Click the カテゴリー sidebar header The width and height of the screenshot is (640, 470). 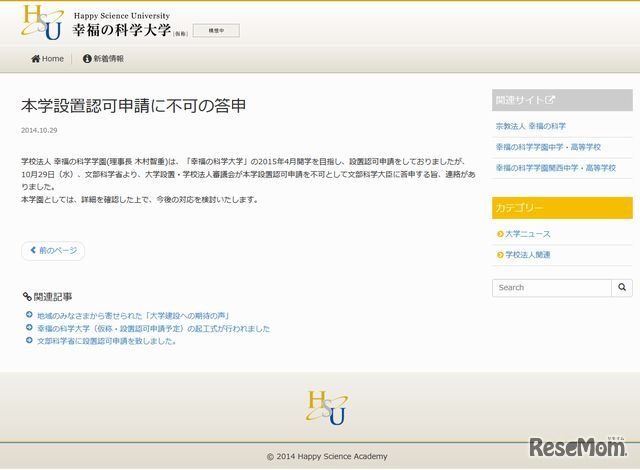point(562,208)
